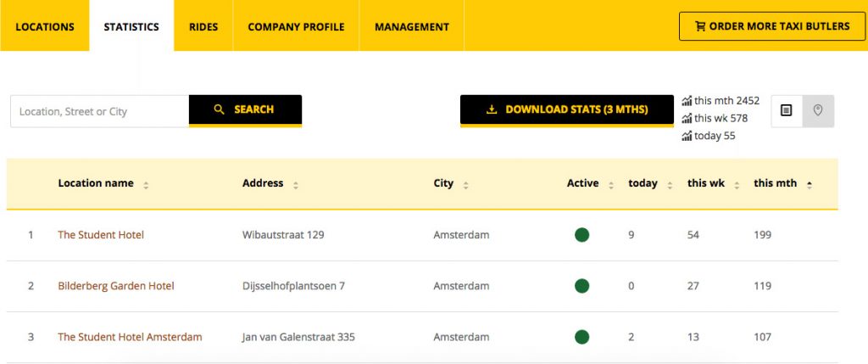The height and width of the screenshot is (364, 868).
Task: Sort table by Address column
Action: pyautogui.click(x=295, y=185)
